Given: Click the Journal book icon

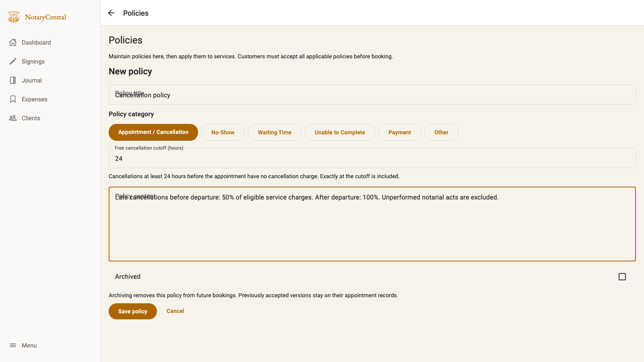Looking at the screenshot, I should point(13,80).
